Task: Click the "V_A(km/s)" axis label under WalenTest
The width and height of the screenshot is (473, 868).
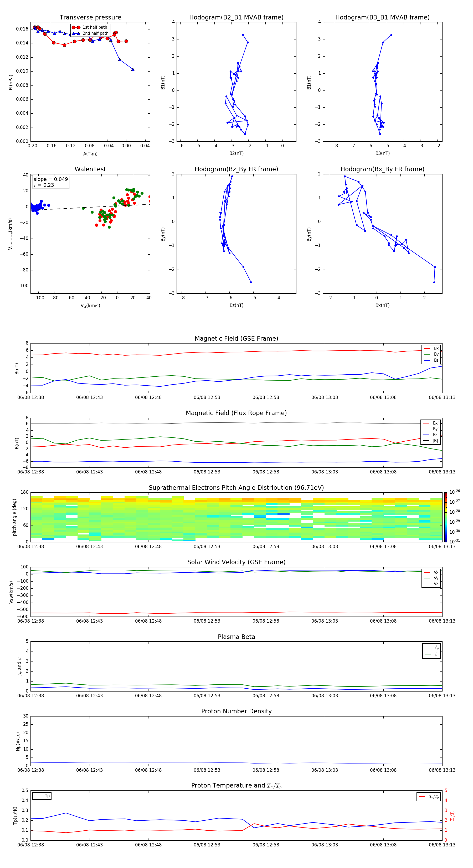Action: (x=90, y=306)
